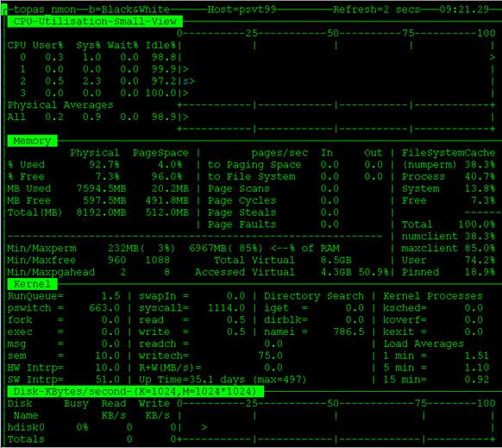Select the sem value 10.0
Screen dimensions: 502x448
(x=107, y=356)
